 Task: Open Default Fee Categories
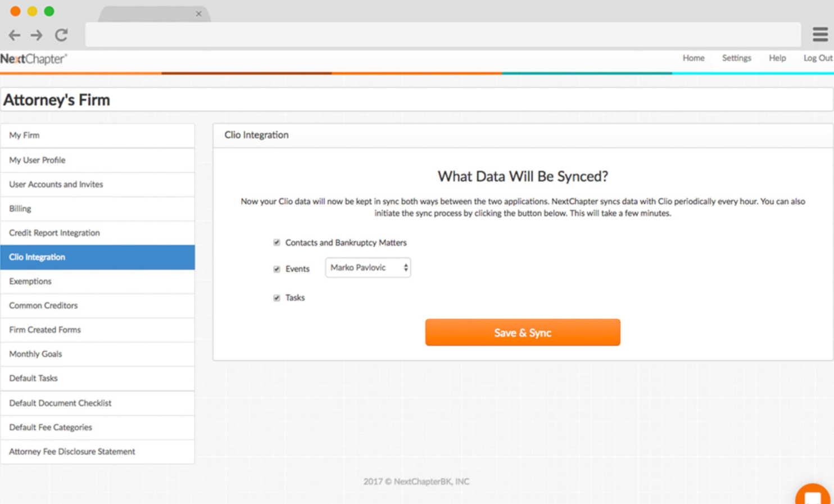pyautogui.click(x=98, y=427)
